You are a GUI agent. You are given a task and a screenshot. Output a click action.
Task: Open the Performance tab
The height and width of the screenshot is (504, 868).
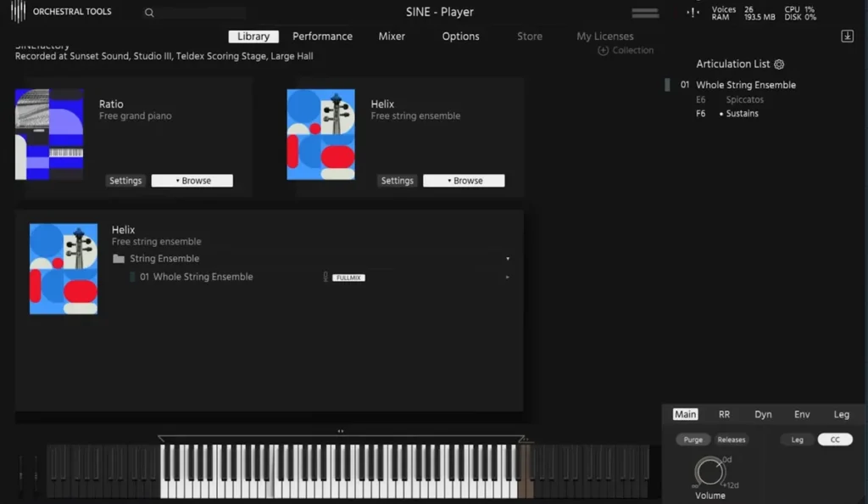(322, 36)
